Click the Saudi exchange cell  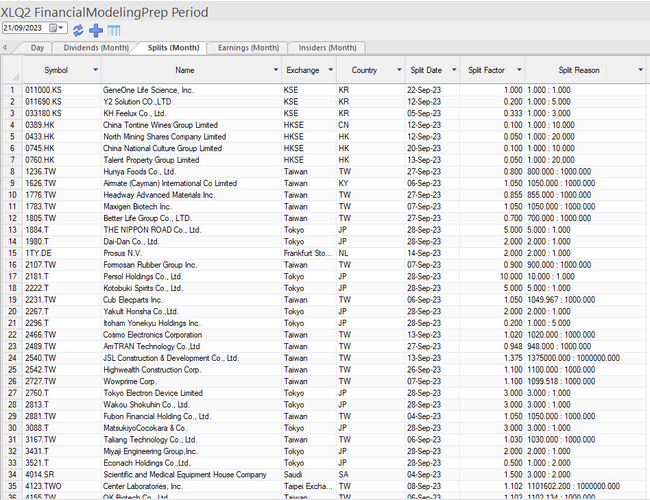point(309,474)
